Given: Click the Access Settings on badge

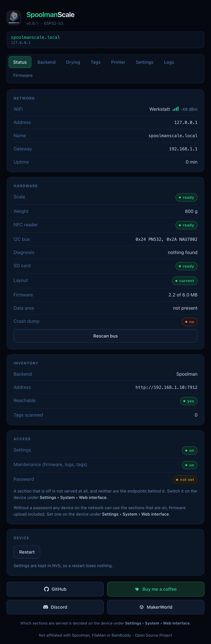Looking at the screenshot, I should [x=190, y=451].
